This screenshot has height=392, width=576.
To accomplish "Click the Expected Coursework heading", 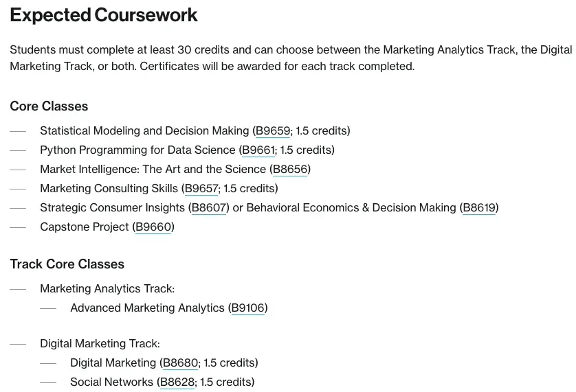I will point(104,15).
